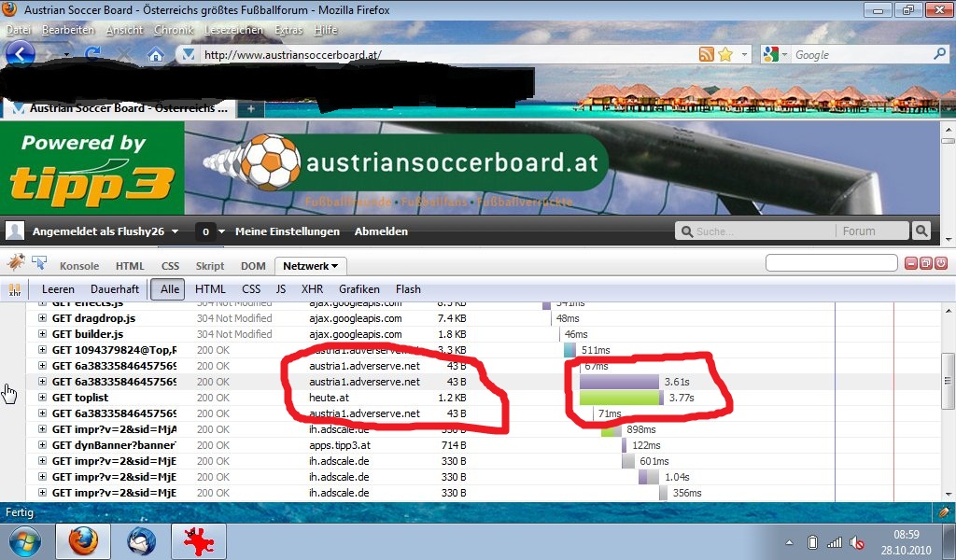Image resolution: width=956 pixels, height=560 pixels.
Task: Go back with the blue Back arrow
Action: tap(20, 54)
